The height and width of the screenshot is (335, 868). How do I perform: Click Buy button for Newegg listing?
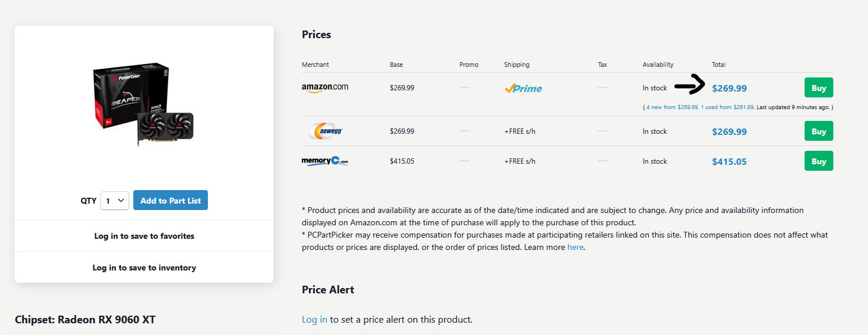819,131
